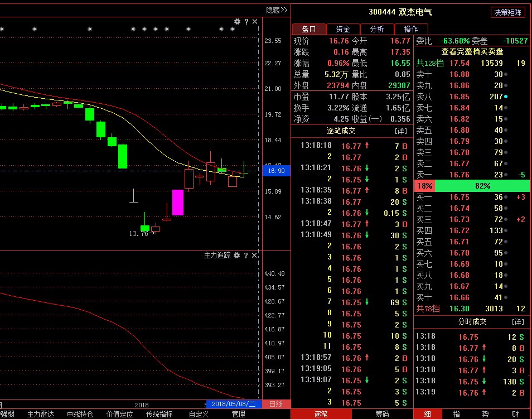Close the 主力追踪 indicator panel
The image size is (532, 419).
click(254, 256)
